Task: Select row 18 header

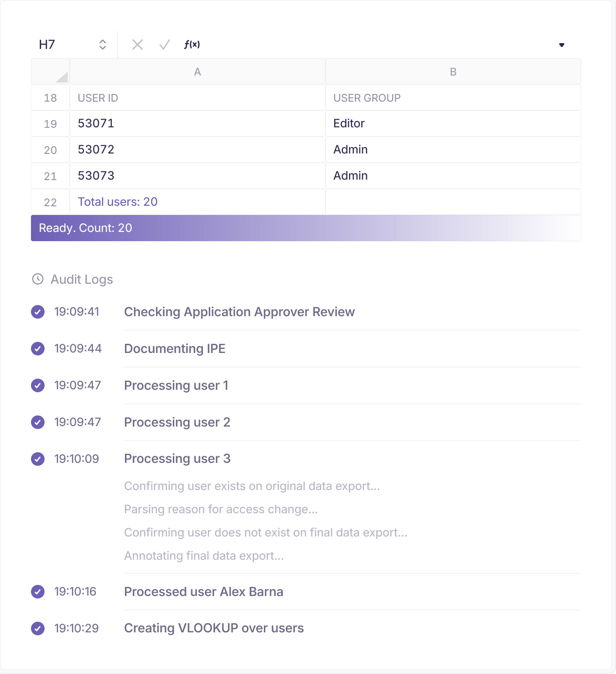Action: pos(50,98)
